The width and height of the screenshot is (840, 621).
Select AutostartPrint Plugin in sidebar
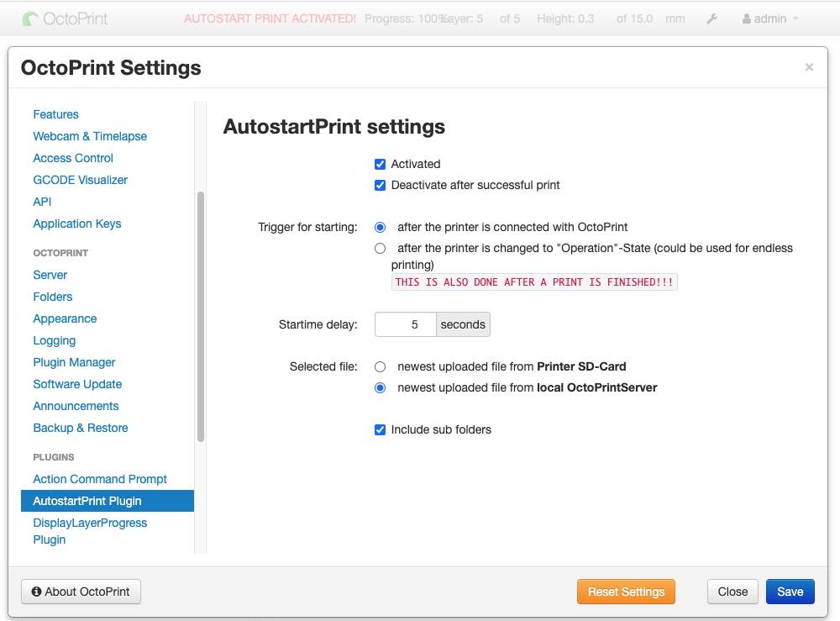point(108,501)
